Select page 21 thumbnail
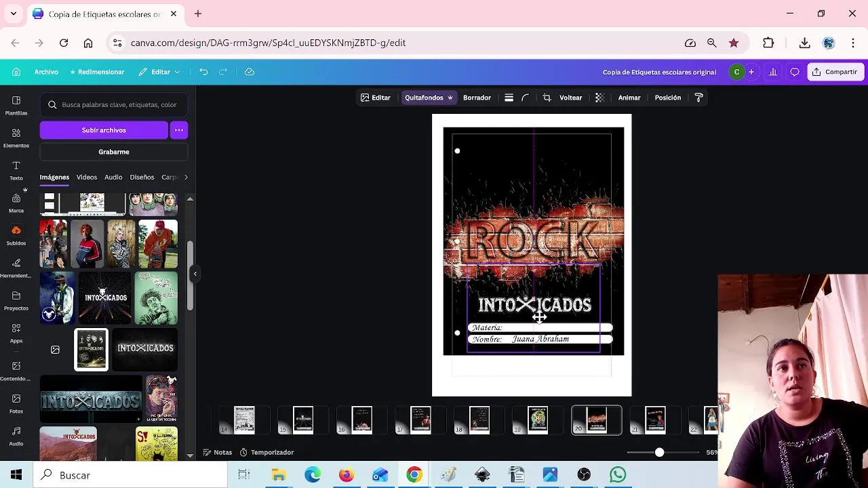868x488 pixels. click(x=655, y=420)
